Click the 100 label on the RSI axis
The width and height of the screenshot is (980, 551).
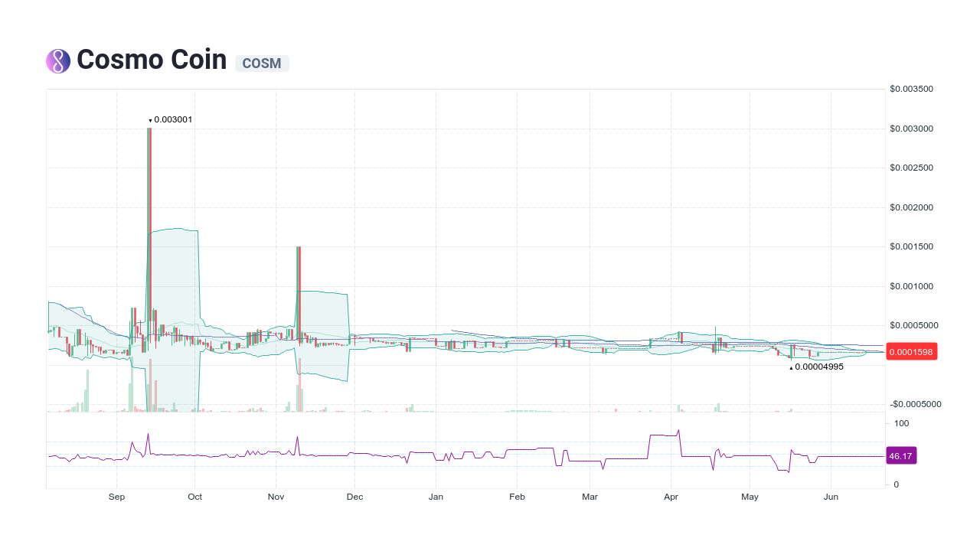(901, 423)
